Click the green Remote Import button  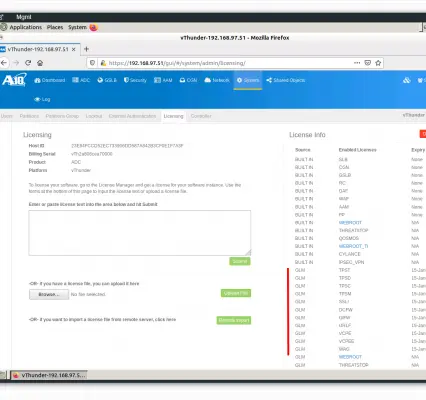[x=234, y=320]
